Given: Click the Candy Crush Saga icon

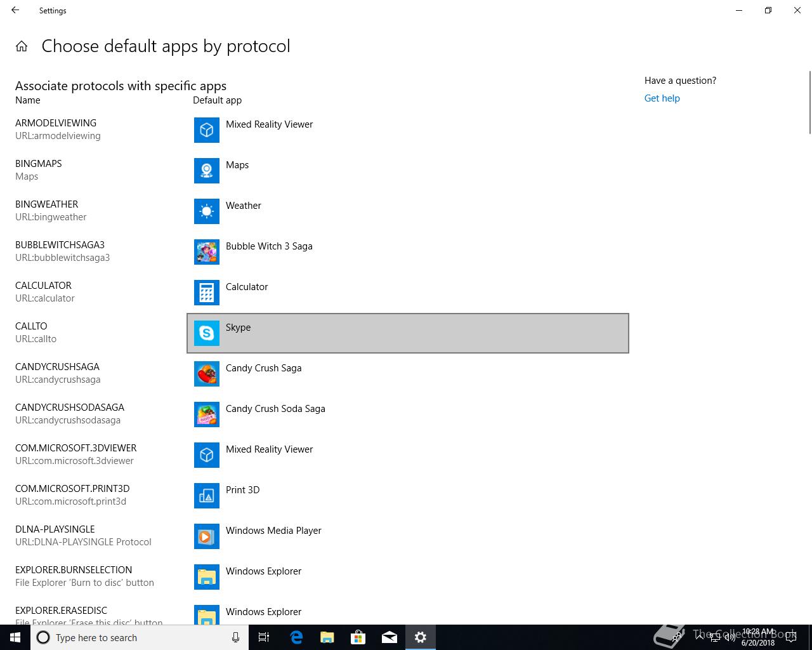Looking at the screenshot, I should [206, 374].
